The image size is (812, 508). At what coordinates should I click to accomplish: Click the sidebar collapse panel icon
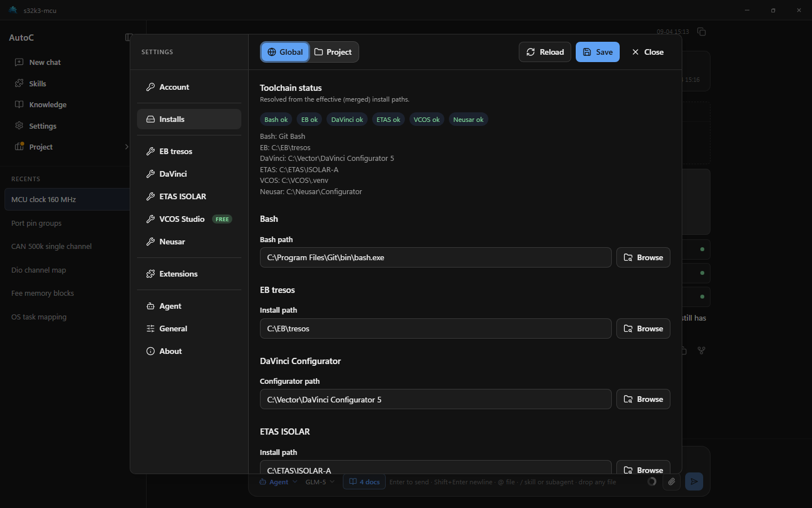(x=128, y=37)
